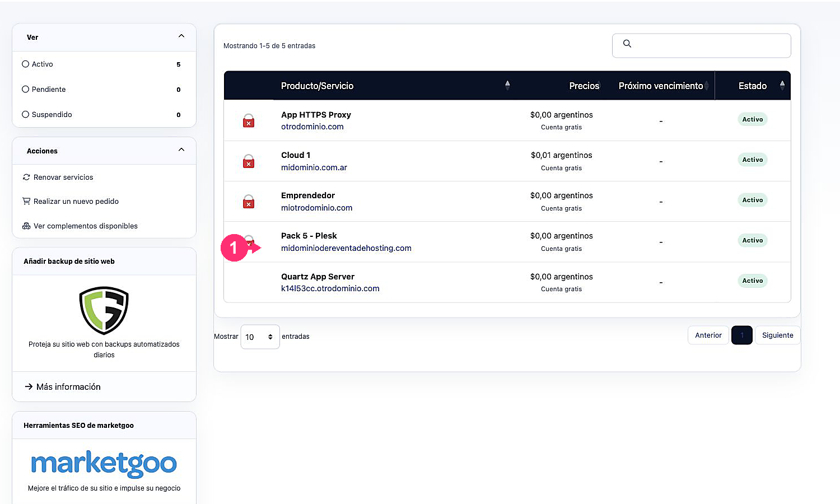
Task: Click the cart icon beside Realizar un nuevo pedido
Action: 26,201
